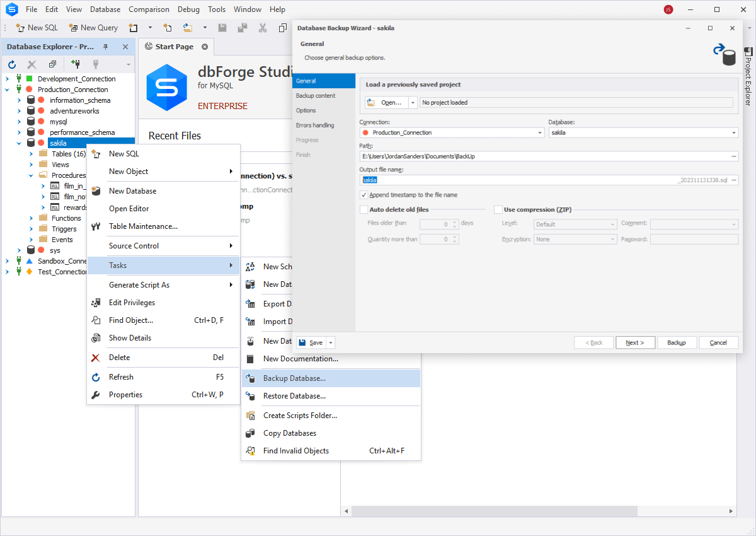Click the Refresh icon in Database Explorer
The image size is (756, 536).
coord(12,64)
